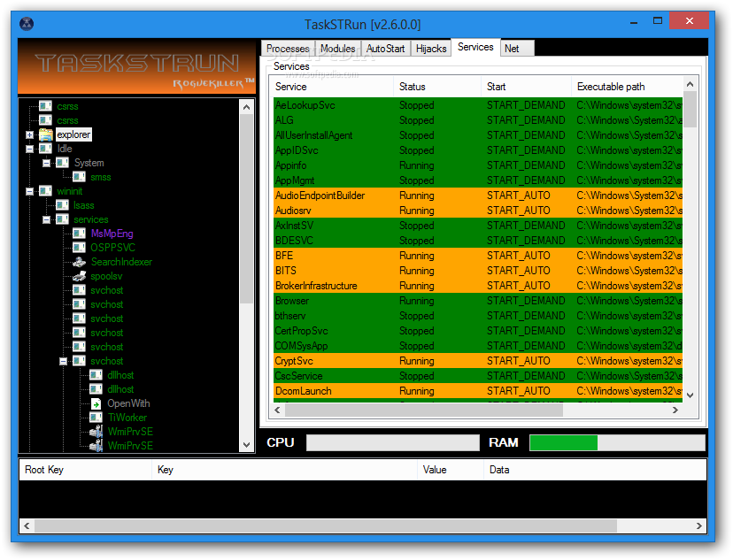This screenshot has width=733, height=560.
Task: Select the BrokerInfrastructure service row
Action: coord(478,286)
